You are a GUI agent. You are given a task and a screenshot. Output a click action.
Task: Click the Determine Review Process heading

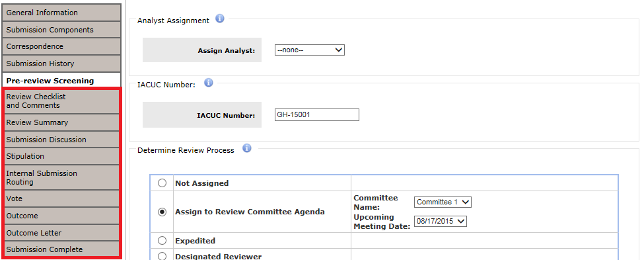coord(186,150)
